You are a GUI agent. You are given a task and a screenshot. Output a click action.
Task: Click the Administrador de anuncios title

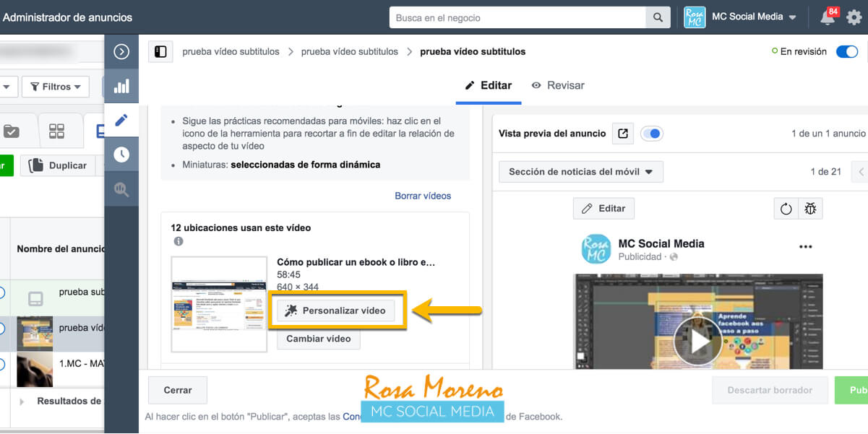point(68,17)
